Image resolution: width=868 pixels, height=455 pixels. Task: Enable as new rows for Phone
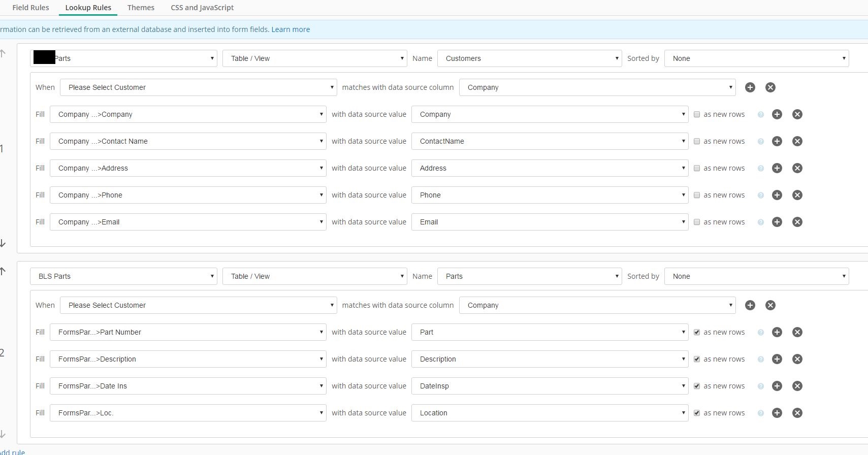697,195
